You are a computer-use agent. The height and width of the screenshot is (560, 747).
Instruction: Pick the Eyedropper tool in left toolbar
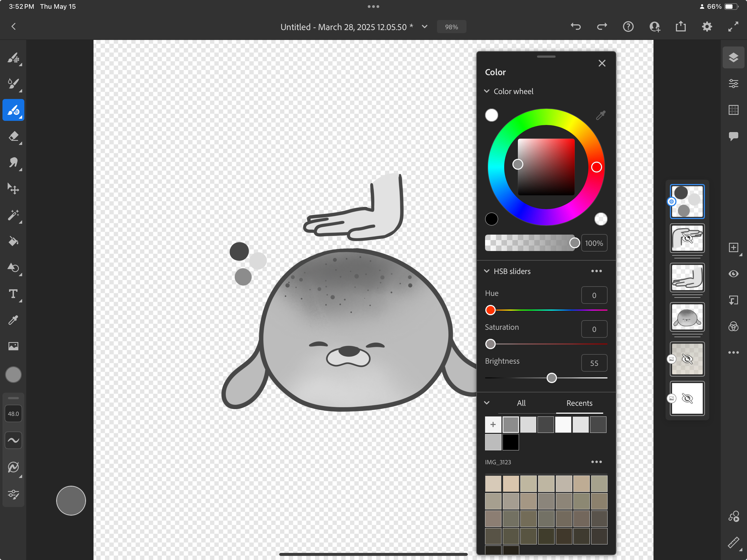pos(13,320)
